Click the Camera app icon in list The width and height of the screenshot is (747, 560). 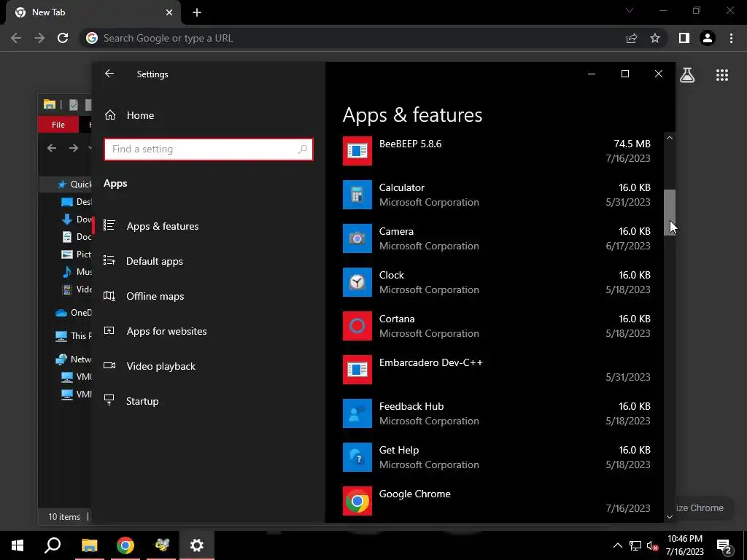tap(357, 238)
